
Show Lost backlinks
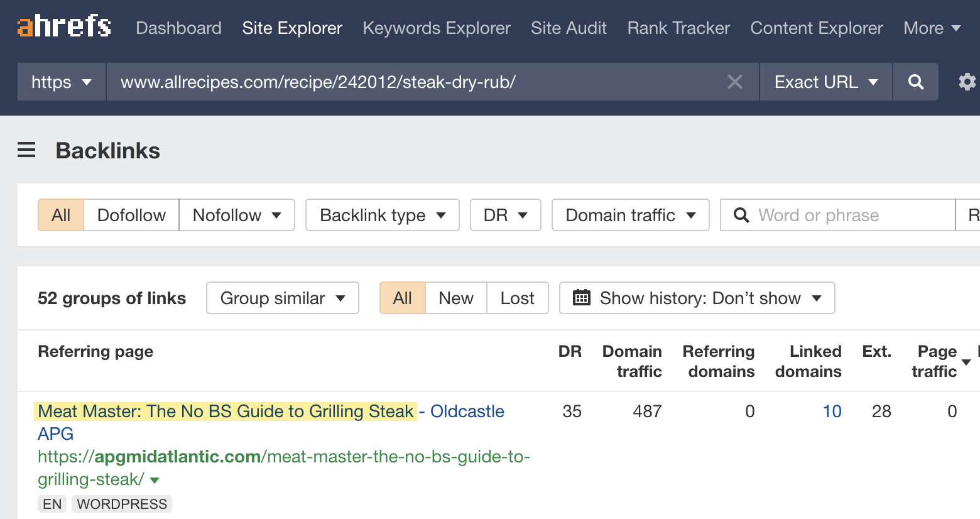coord(517,298)
